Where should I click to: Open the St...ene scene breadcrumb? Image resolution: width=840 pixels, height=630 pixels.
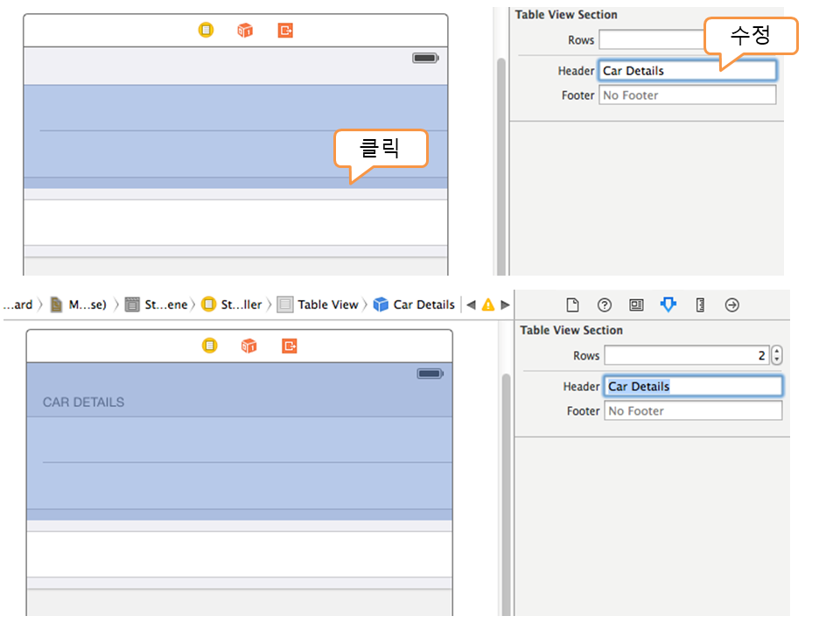pos(157,304)
